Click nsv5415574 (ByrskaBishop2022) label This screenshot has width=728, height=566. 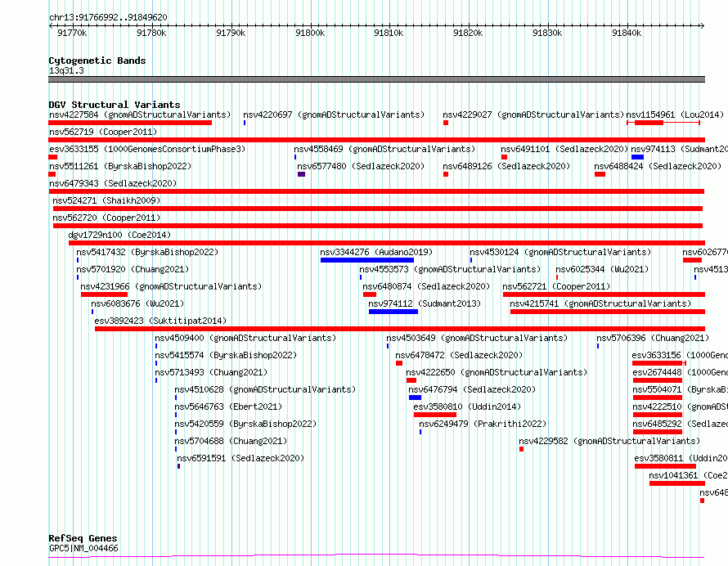point(226,355)
